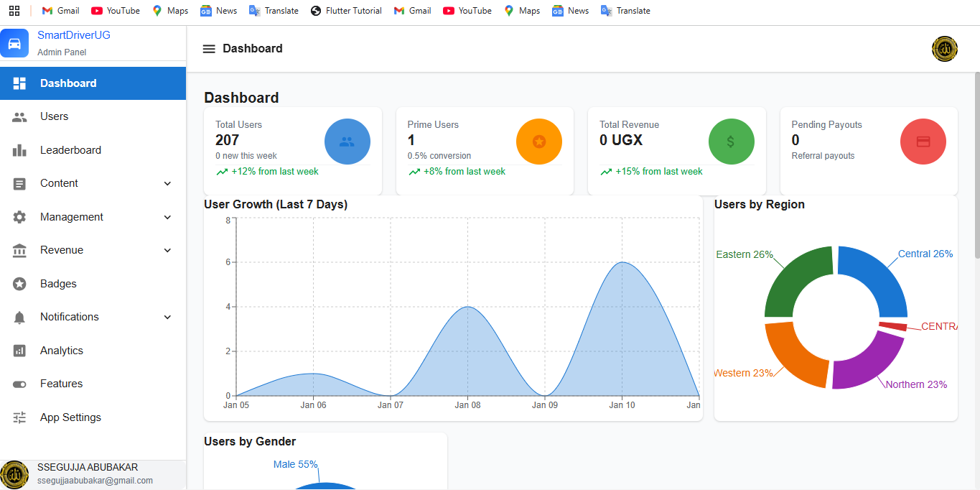Click '0.5% conversion' text

[x=439, y=156]
